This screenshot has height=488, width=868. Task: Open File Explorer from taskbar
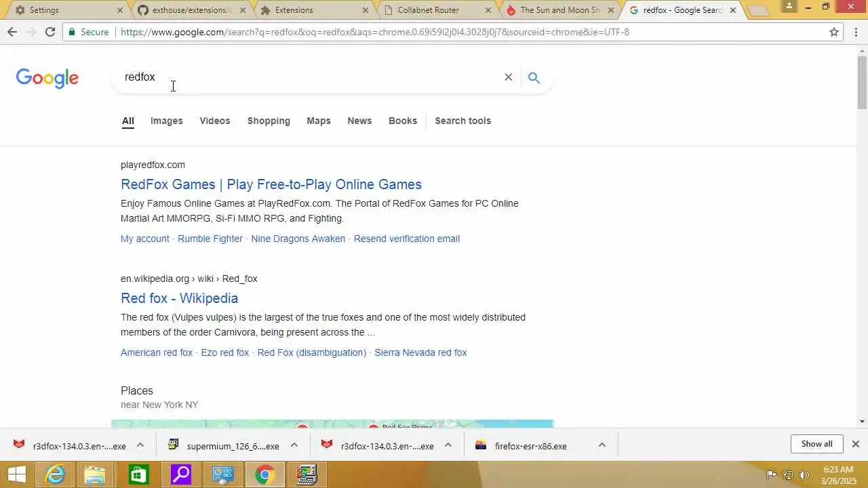click(96, 474)
